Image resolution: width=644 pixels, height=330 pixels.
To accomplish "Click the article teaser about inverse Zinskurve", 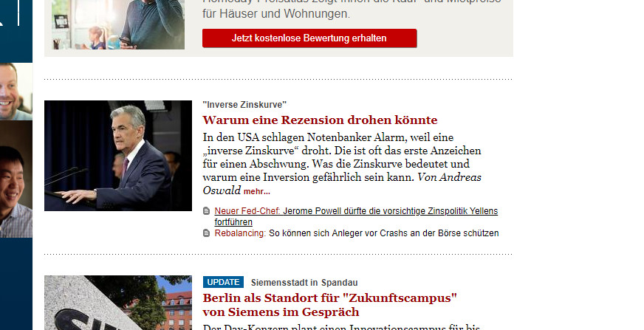I will click(342, 164).
